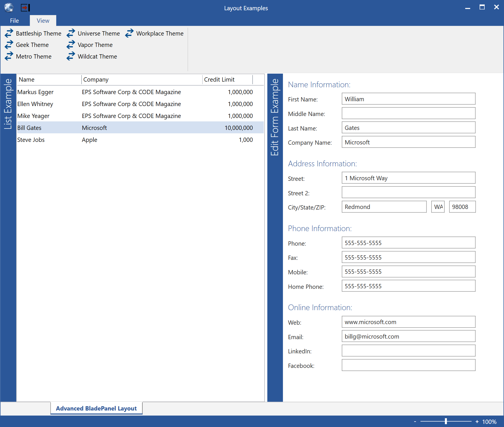Focus the First Name field

408,99
